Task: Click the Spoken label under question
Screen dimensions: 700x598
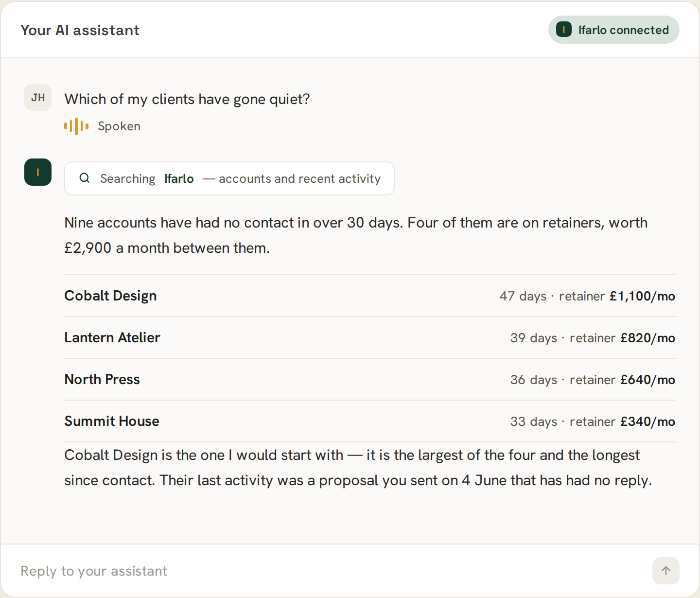Action: tap(119, 126)
